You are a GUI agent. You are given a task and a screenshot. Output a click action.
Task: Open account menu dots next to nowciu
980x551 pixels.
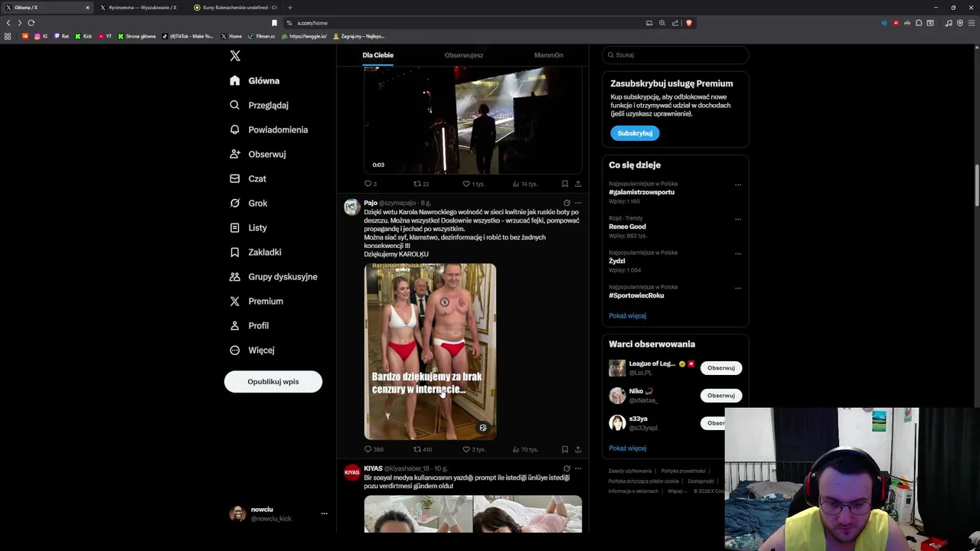coord(324,514)
